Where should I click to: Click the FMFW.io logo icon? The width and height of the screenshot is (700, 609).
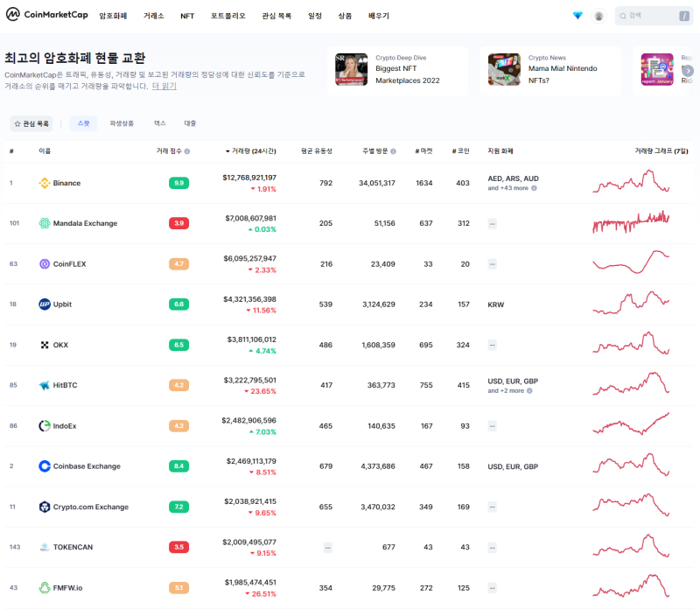(45, 588)
